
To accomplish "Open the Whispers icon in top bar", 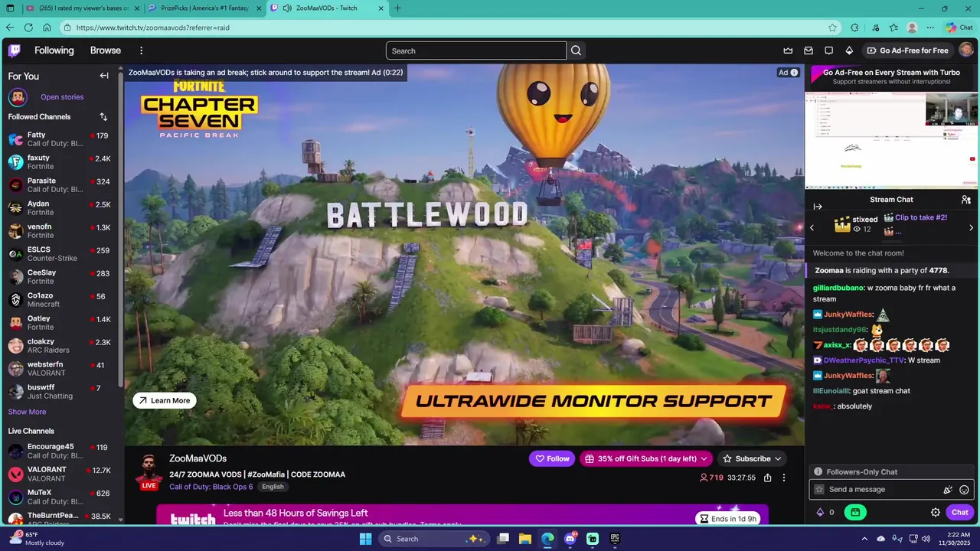I will (828, 51).
